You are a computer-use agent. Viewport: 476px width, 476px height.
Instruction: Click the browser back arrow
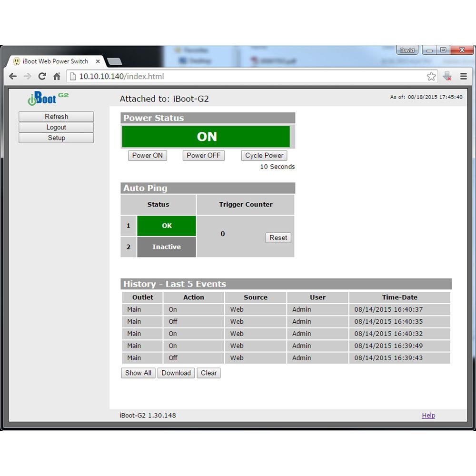pyautogui.click(x=13, y=76)
